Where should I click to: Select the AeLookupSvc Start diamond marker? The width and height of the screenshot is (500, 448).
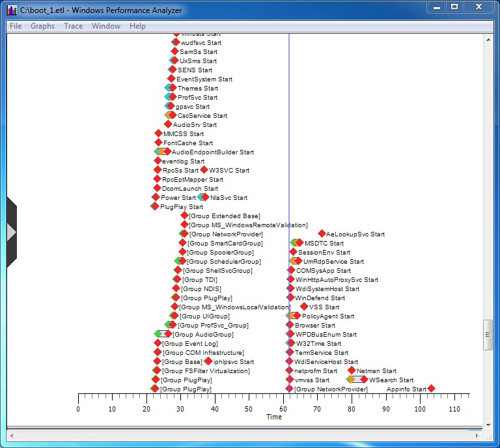point(322,234)
